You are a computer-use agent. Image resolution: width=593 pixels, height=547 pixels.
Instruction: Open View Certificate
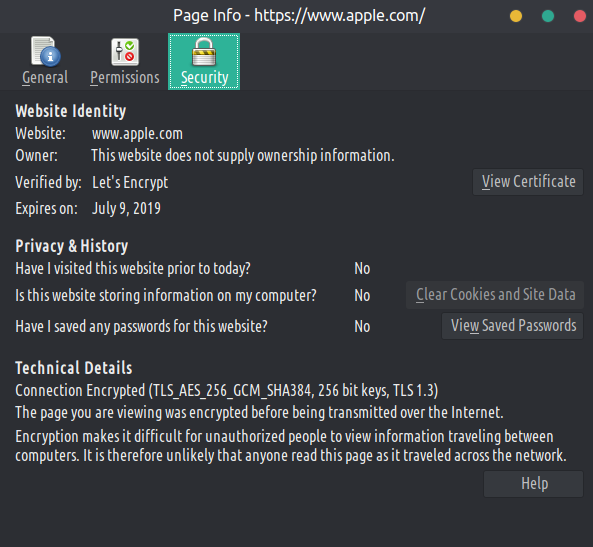pyautogui.click(x=528, y=182)
